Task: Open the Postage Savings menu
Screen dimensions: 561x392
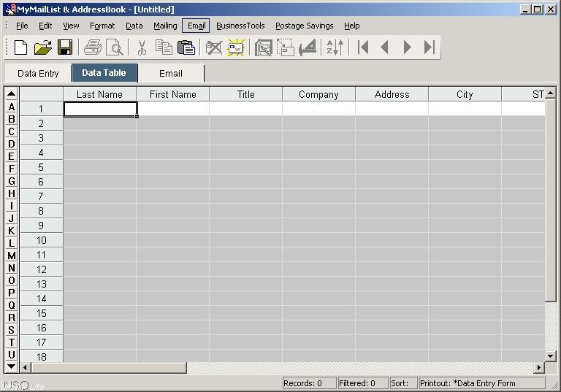Action: point(304,26)
